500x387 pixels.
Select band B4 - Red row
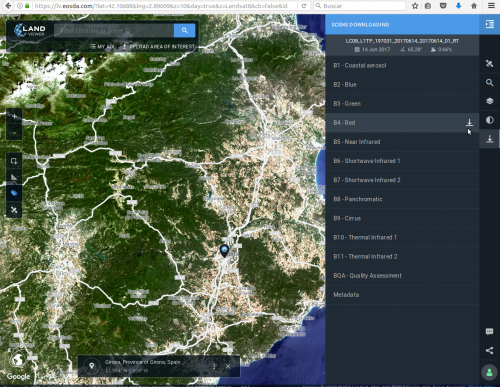point(402,123)
